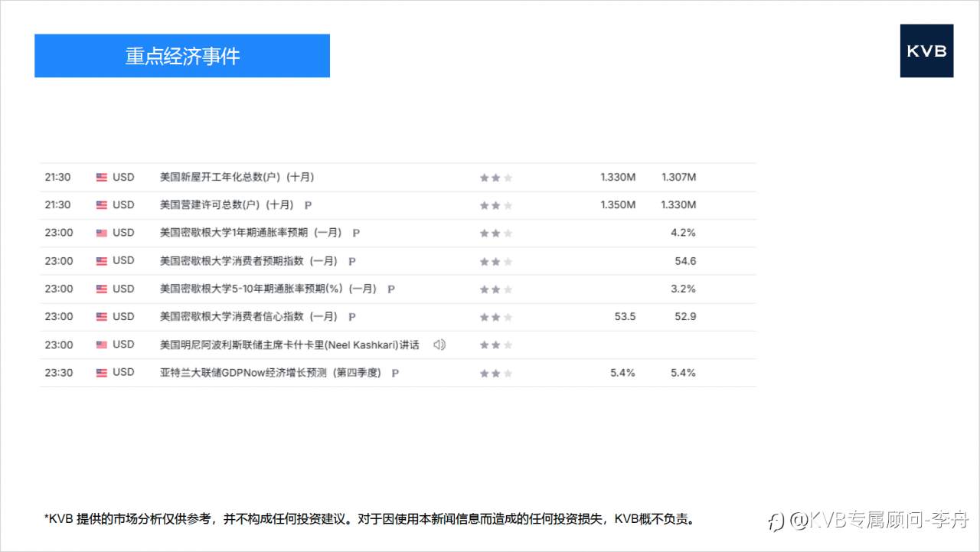Click the P marker on the 1年期通胀率预期 row
The image size is (980, 552).
pyautogui.click(x=355, y=233)
